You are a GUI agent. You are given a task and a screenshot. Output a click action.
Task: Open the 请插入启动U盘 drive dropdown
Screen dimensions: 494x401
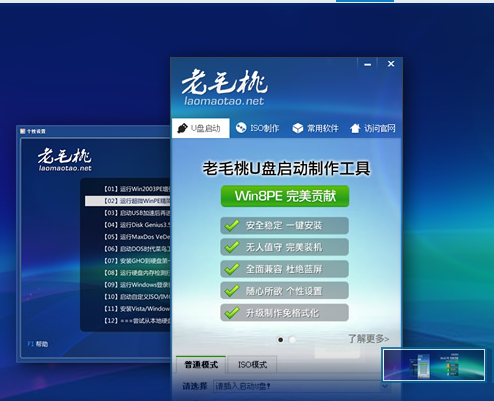point(302,386)
